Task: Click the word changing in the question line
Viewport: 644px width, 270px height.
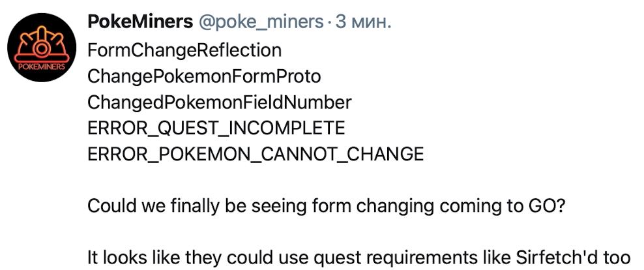Action: (x=395, y=207)
